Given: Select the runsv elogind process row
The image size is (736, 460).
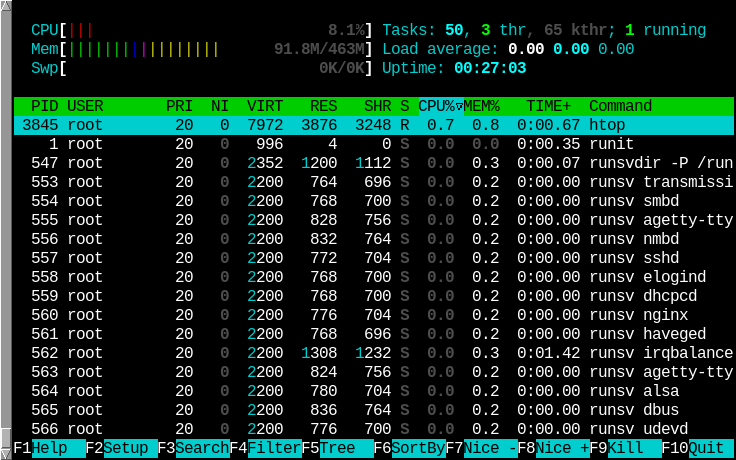Looking at the screenshot, I should click(x=374, y=277).
